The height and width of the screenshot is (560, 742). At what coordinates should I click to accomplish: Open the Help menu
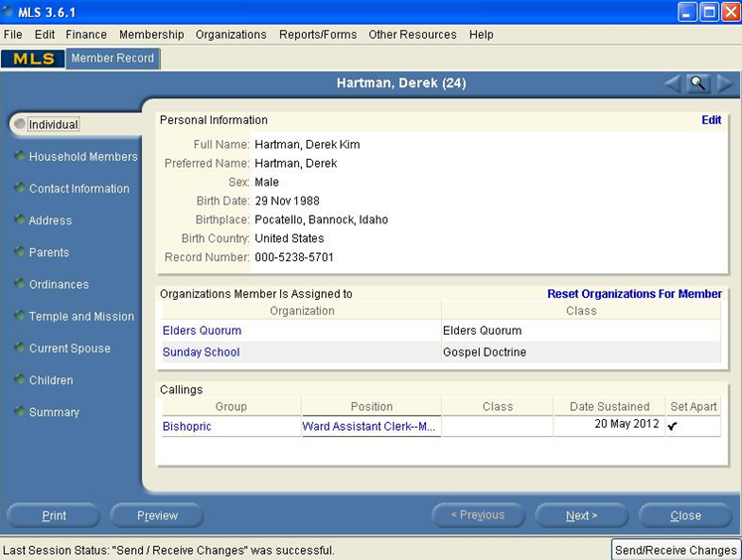click(x=482, y=35)
